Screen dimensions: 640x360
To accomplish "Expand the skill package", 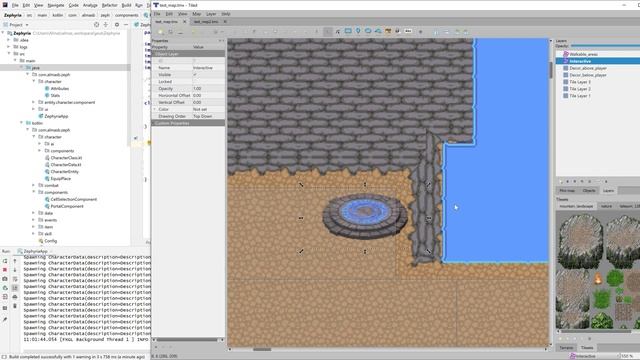I will pos(33,234).
